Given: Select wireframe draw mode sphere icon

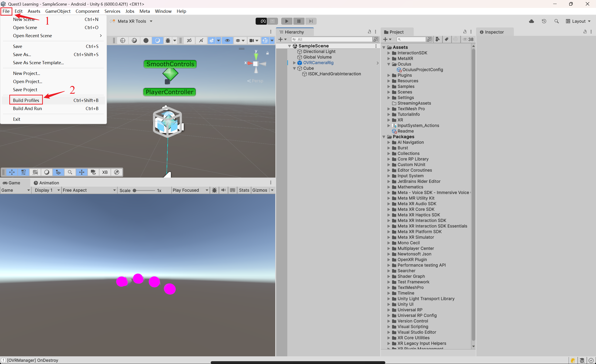Looking at the screenshot, I should click(x=123, y=40).
